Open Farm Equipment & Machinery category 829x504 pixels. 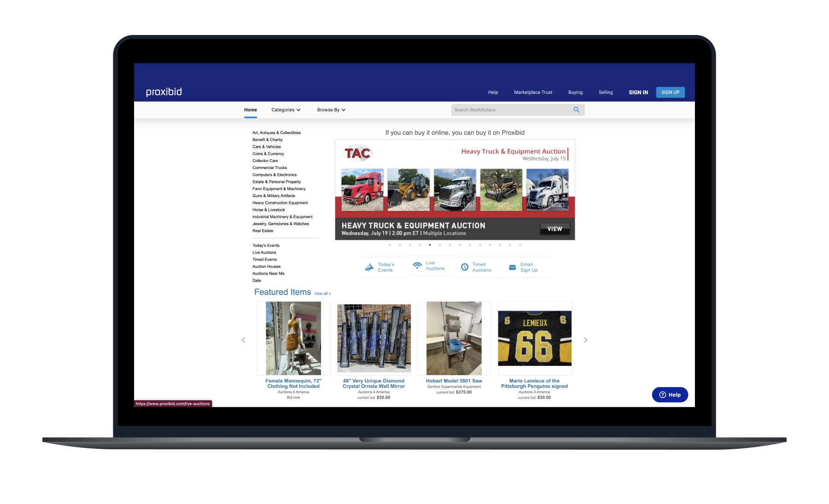pyautogui.click(x=279, y=189)
